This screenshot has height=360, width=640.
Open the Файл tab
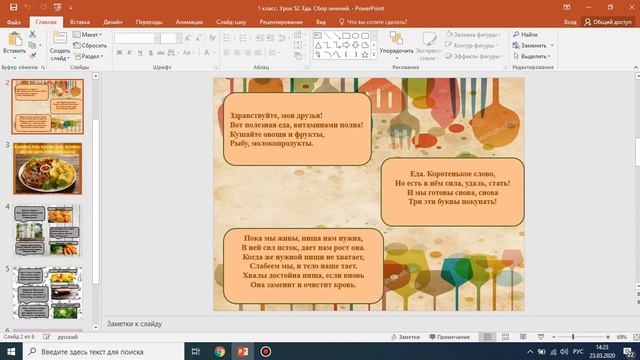click(13, 22)
